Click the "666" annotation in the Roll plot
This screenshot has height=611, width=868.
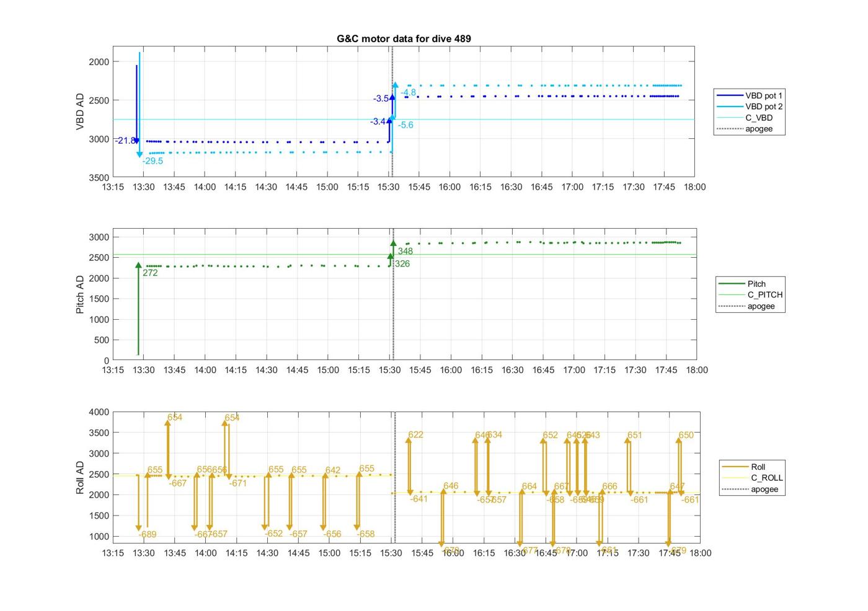[x=609, y=487]
